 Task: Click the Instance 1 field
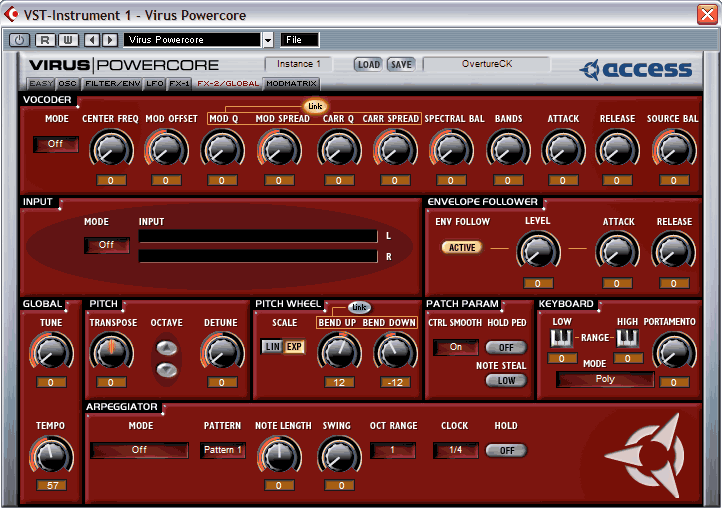pos(298,64)
